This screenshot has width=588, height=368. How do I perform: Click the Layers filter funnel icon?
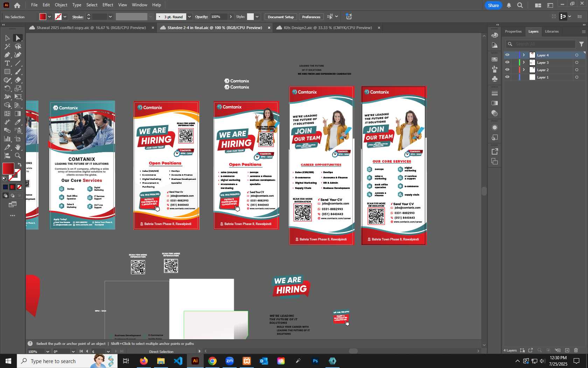coord(581,44)
